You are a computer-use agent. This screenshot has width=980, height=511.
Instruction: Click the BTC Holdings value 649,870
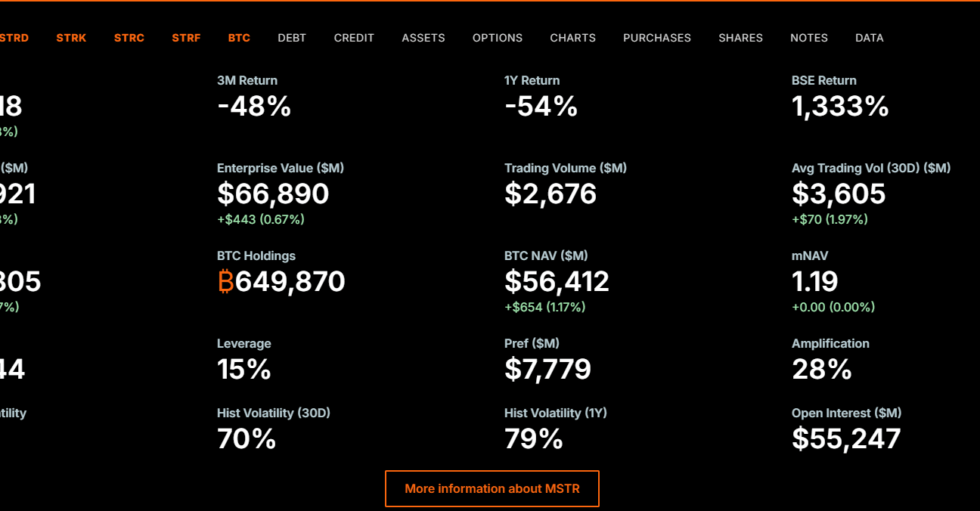[x=290, y=282]
